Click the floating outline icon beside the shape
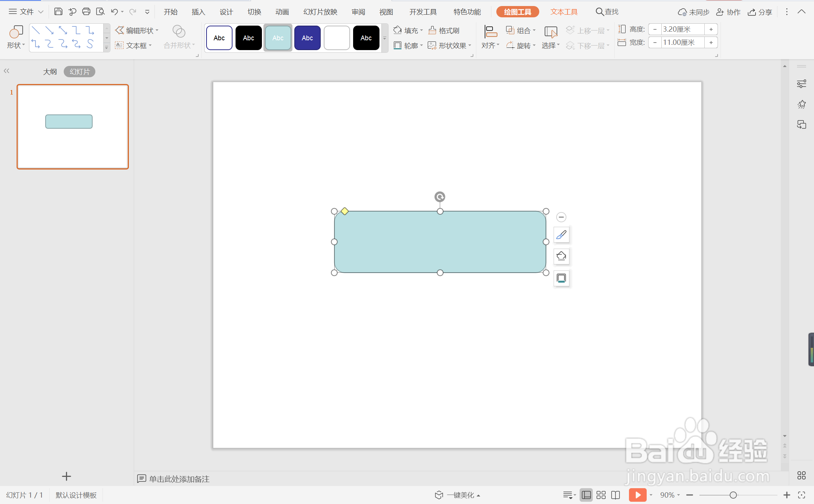 coord(561,278)
